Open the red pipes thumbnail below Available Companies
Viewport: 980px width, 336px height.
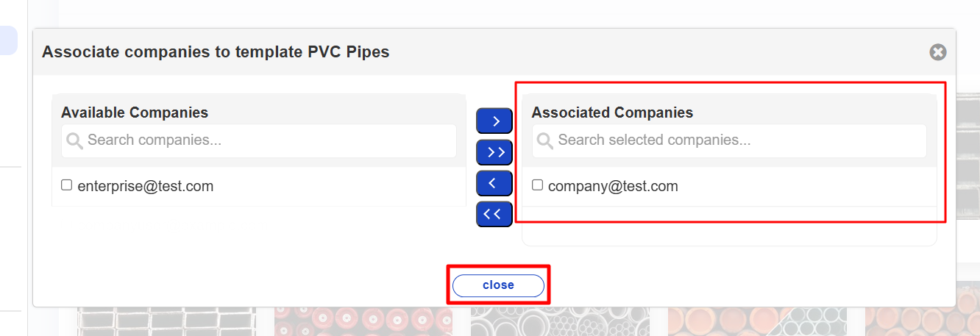[x=363, y=322]
